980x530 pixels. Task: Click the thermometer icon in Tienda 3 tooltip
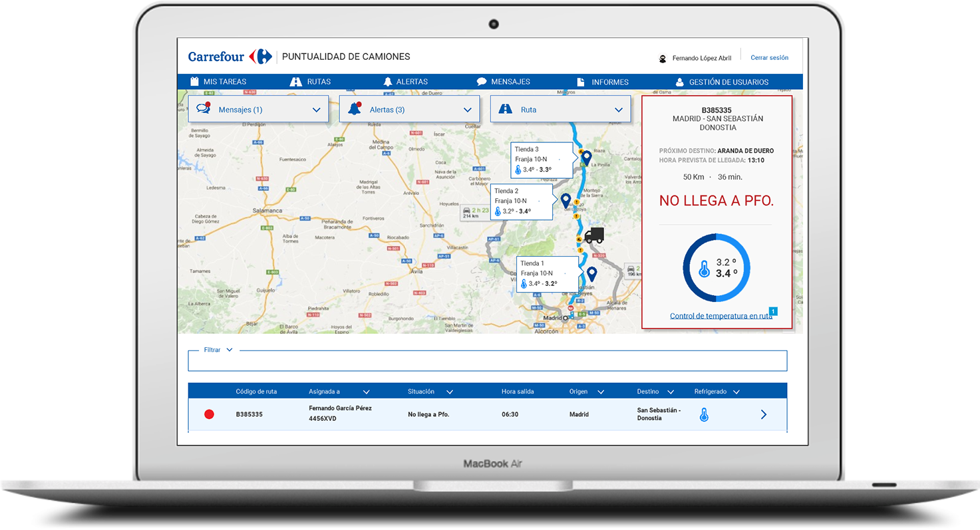[518, 170]
